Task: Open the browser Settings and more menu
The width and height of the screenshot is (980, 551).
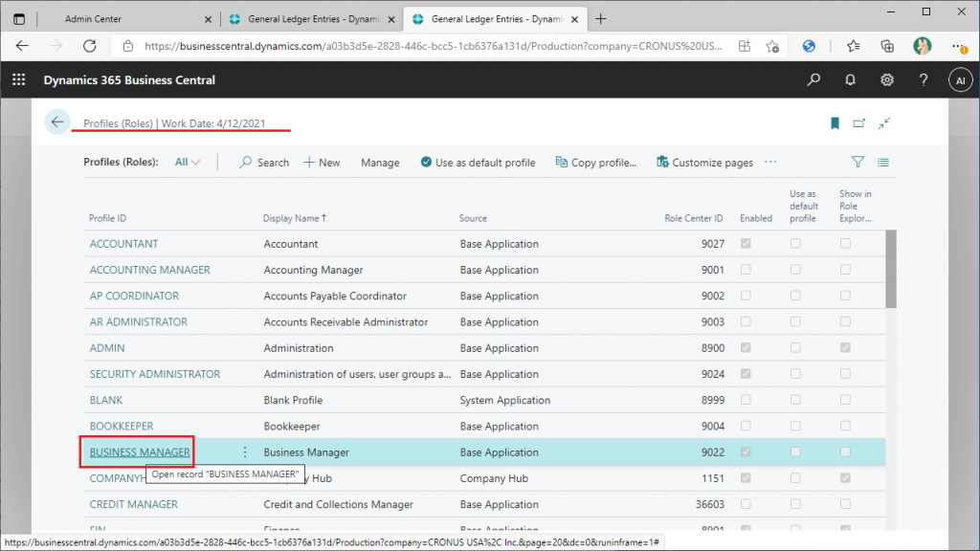Action: (x=958, y=46)
